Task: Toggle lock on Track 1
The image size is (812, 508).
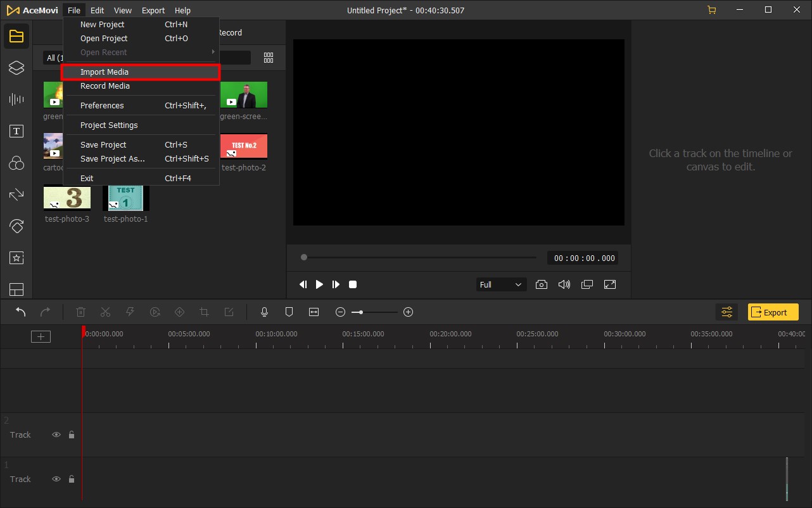Action: pos(72,479)
